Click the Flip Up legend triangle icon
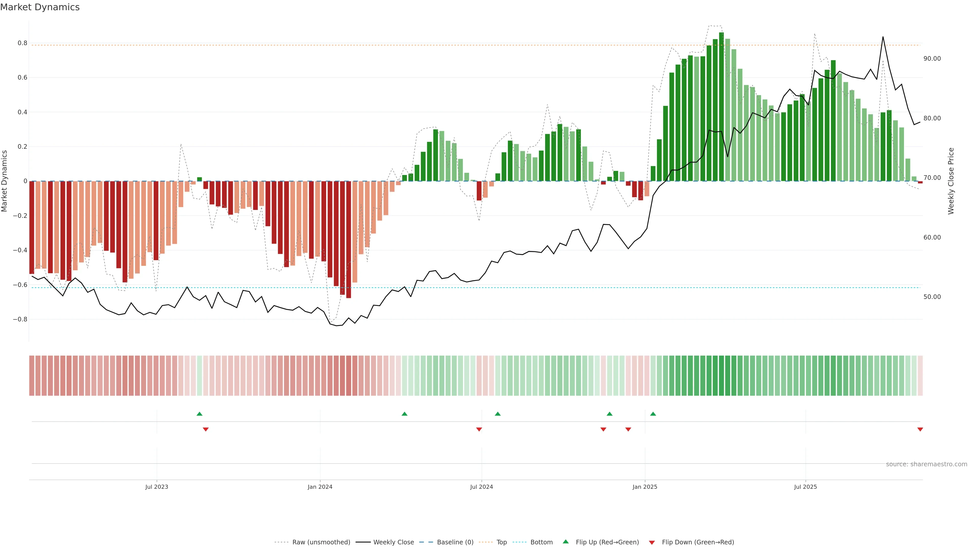The image size is (980, 551). pyautogui.click(x=566, y=542)
